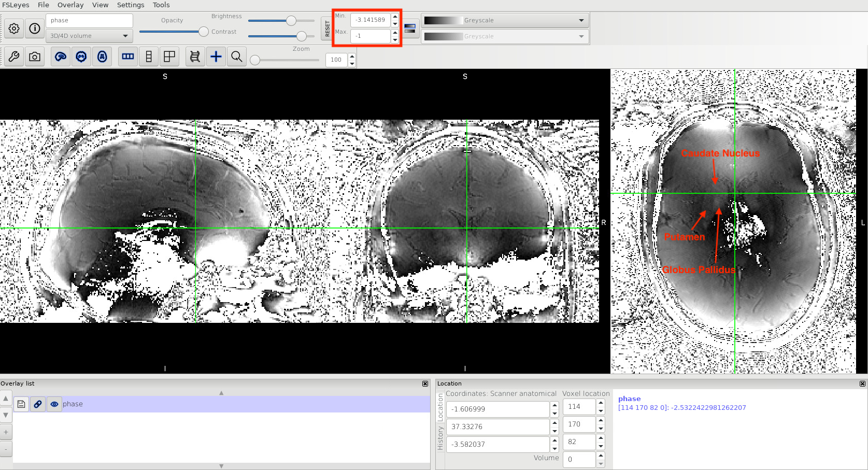Image resolution: width=868 pixels, height=470 pixels.
Task: Click the RESET display range button
Action: [x=327, y=29]
